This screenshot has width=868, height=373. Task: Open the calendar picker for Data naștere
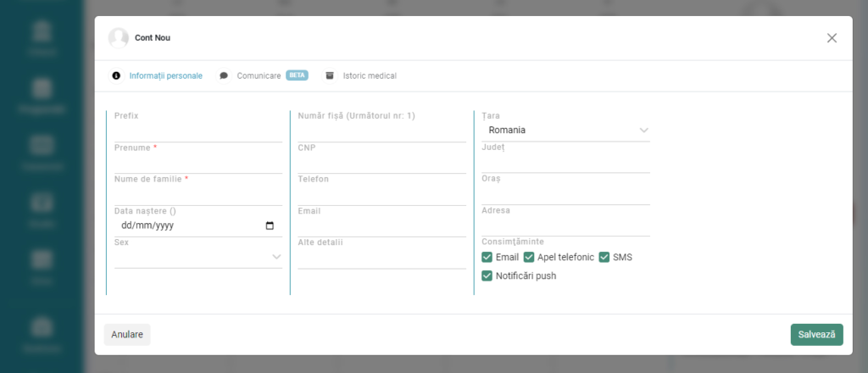point(270,226)
